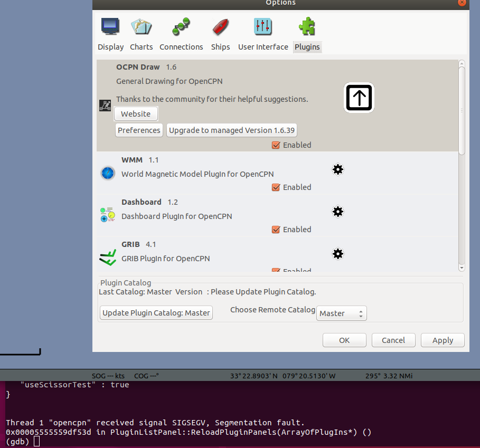Open Dashboard plugin settings gear
The height and width of the screenshot is (448, 480).
coord(337,212)
